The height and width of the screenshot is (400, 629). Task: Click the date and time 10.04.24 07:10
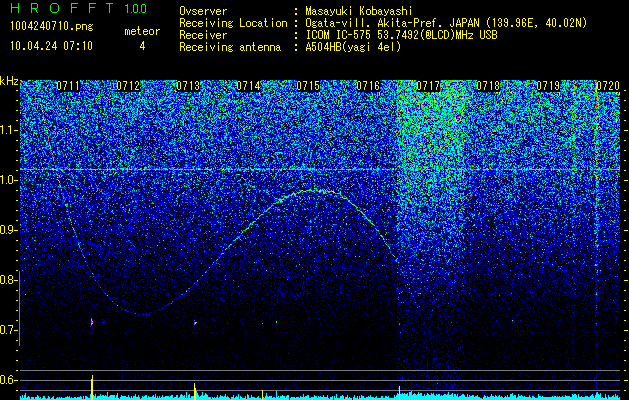[52, 46]
